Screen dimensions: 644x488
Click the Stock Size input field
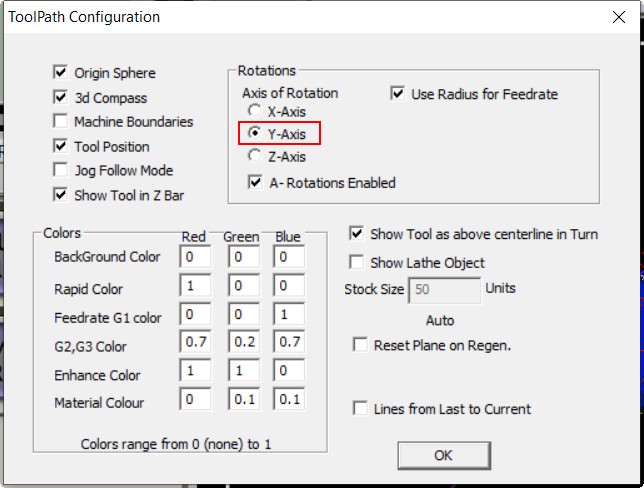tap(444, 290)
